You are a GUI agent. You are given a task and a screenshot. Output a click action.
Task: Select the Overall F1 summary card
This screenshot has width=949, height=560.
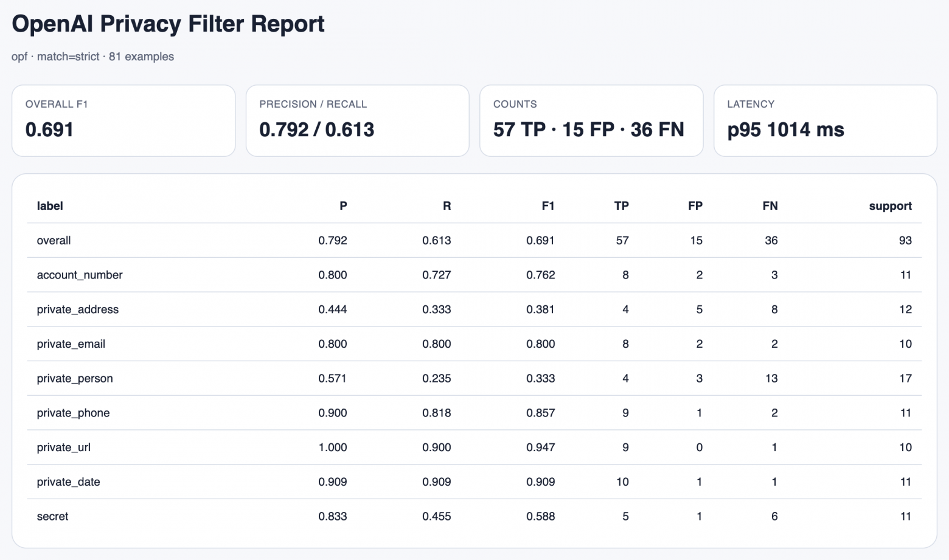click(123, 120)
